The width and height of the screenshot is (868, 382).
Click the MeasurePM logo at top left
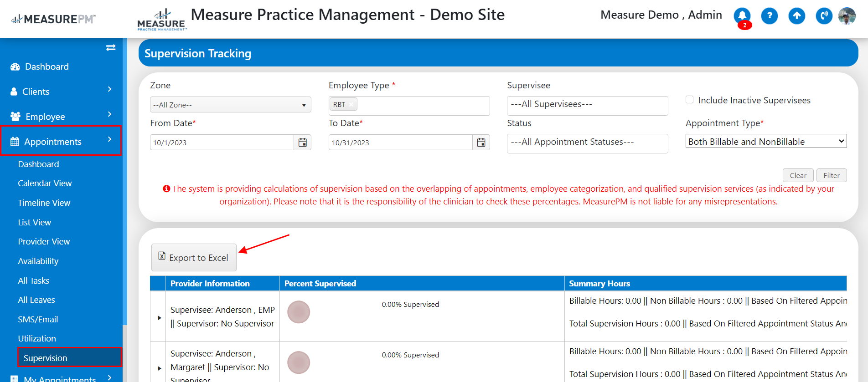point(53,19)
